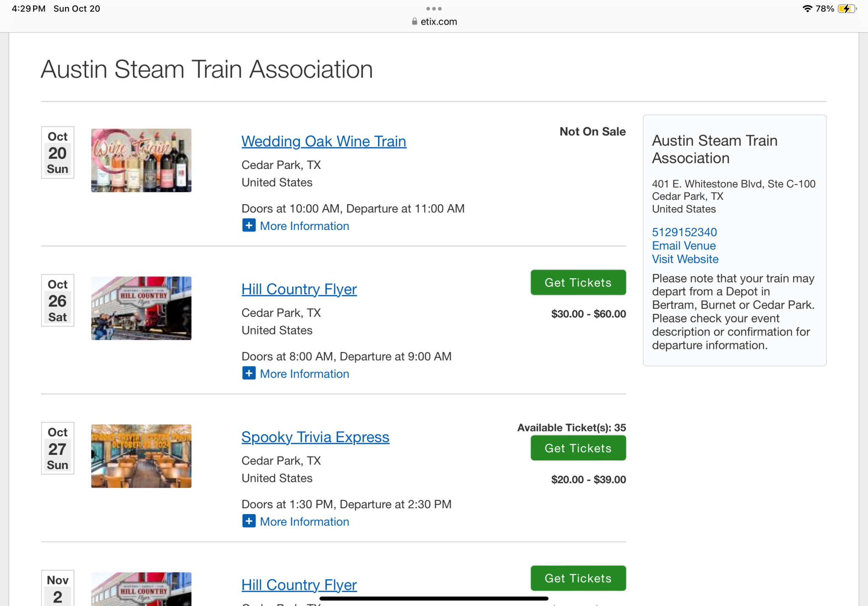Click the Email Venue link
The width and height of the screenshot is (868, 606).
684,246
